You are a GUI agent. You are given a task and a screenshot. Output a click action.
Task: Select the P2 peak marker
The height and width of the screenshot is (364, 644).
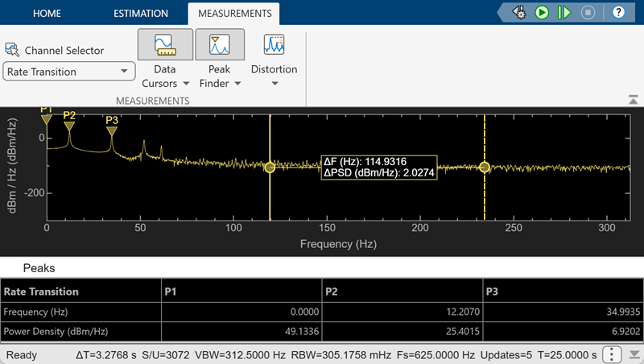click(x=69, y=126)
